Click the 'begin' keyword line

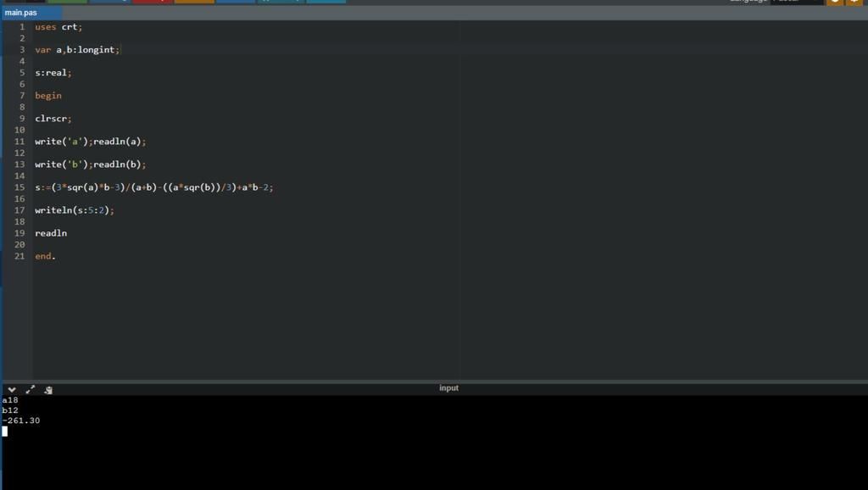pyautogui.click(x=48, y=95)
